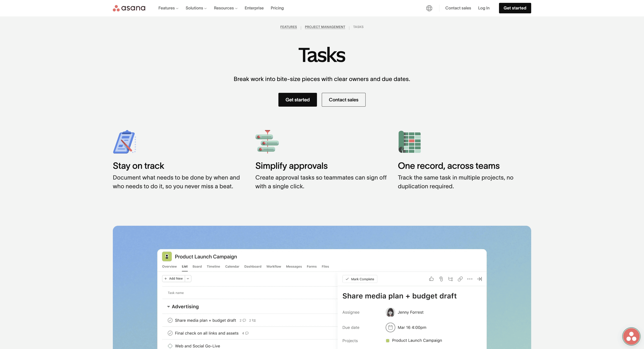Click the calendar icon beside due date
This screenshot has width=644, height=349.
click(390, 327)
